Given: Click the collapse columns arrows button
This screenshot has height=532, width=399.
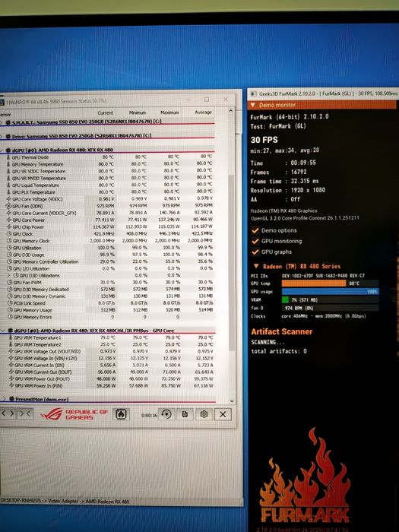Looking at the screenshot, I should click(x=25, y=413).
